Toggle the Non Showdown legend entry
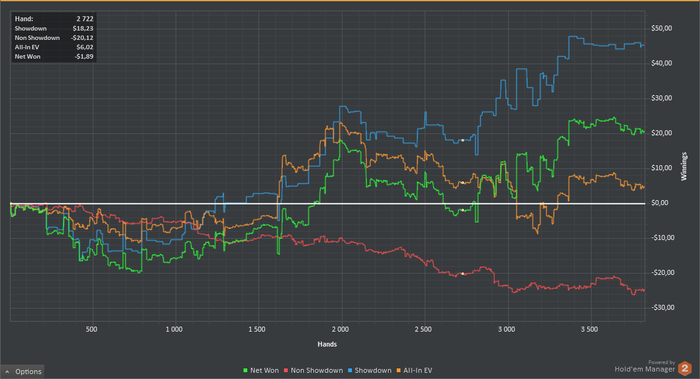Screen dimensions: 700x379 313,371
